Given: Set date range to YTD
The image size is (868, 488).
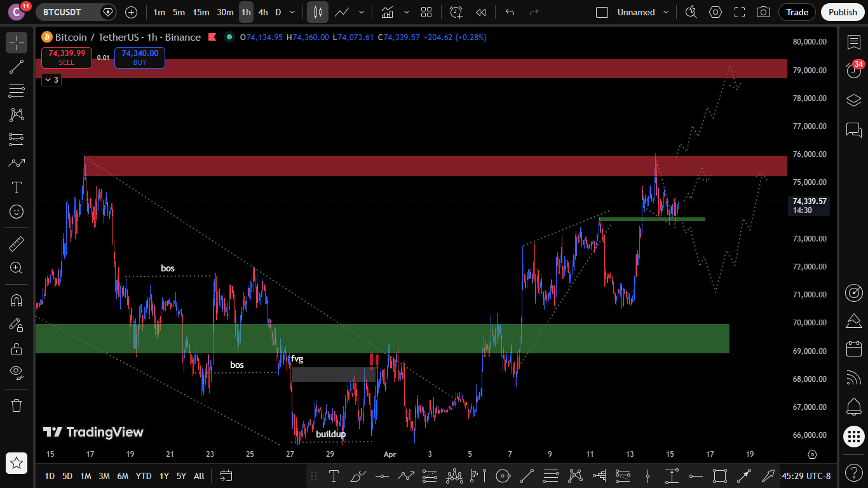Looking at the screenshot, I should click(144, 476).
